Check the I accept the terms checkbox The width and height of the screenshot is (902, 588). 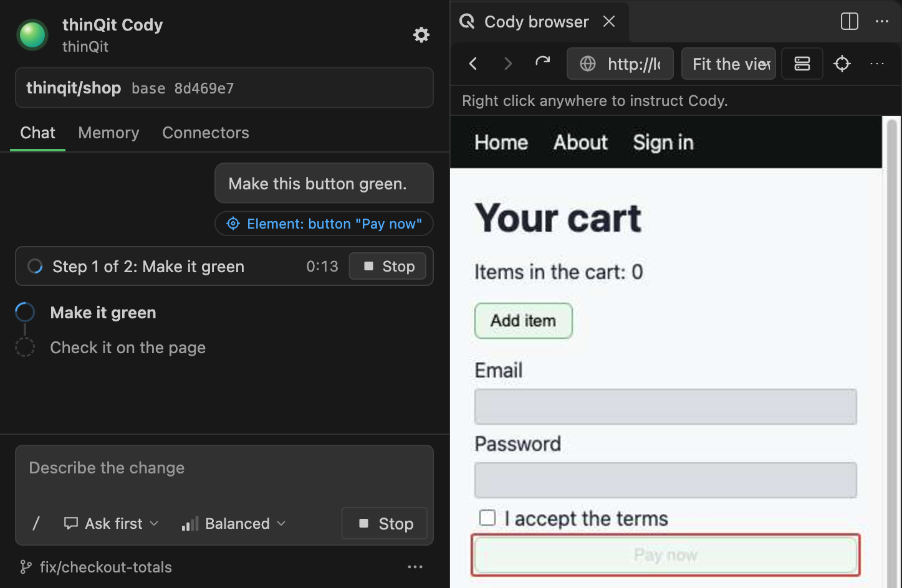coord(487,518)
